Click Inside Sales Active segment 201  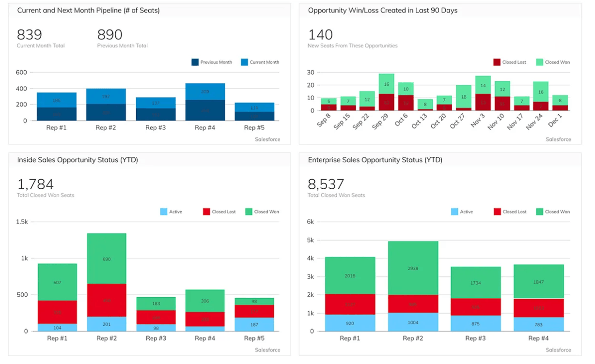[107, 324]
